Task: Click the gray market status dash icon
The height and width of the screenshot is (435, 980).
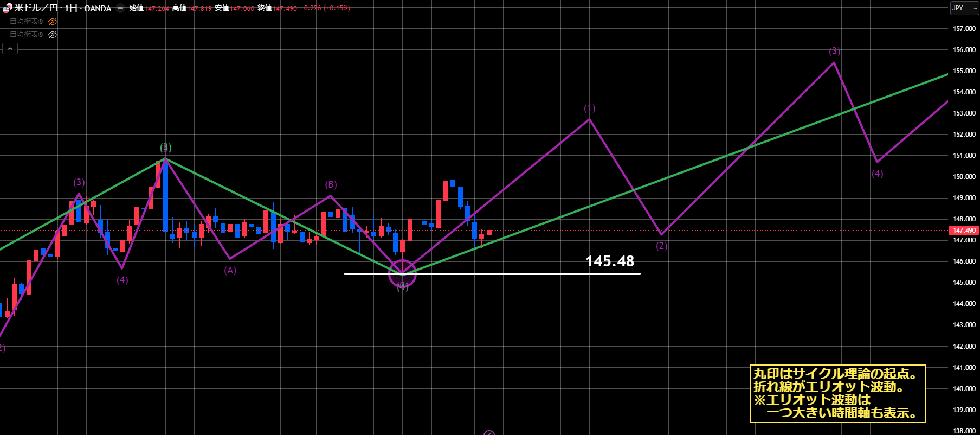Action: click(120, 8)
